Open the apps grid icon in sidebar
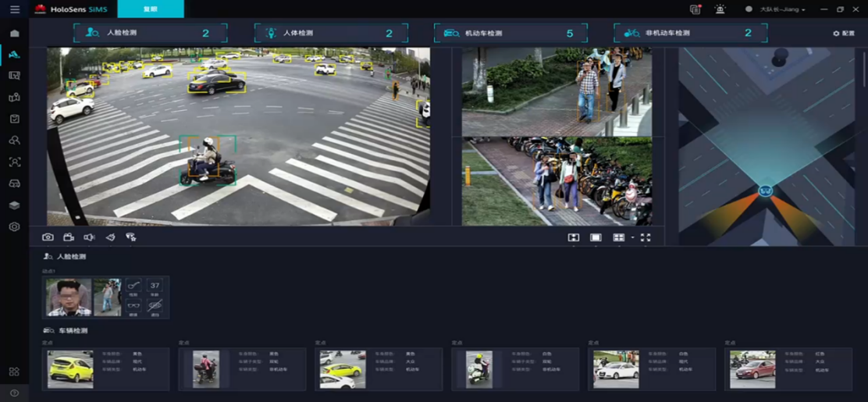The height and width of the screenshot is (402, 868). [x=14, y=372]
